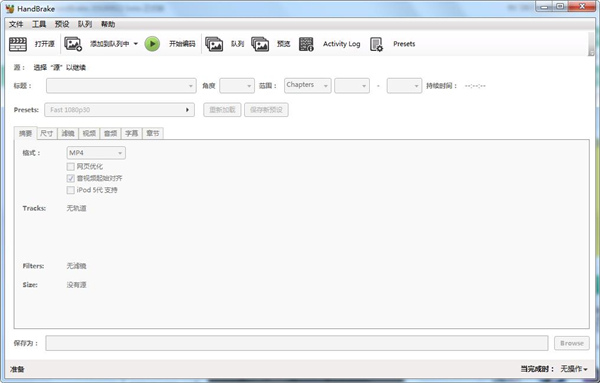Screen dimensions: 600x383
Task: Expand the 标题 title dropdown
Action: coord(121,86)
